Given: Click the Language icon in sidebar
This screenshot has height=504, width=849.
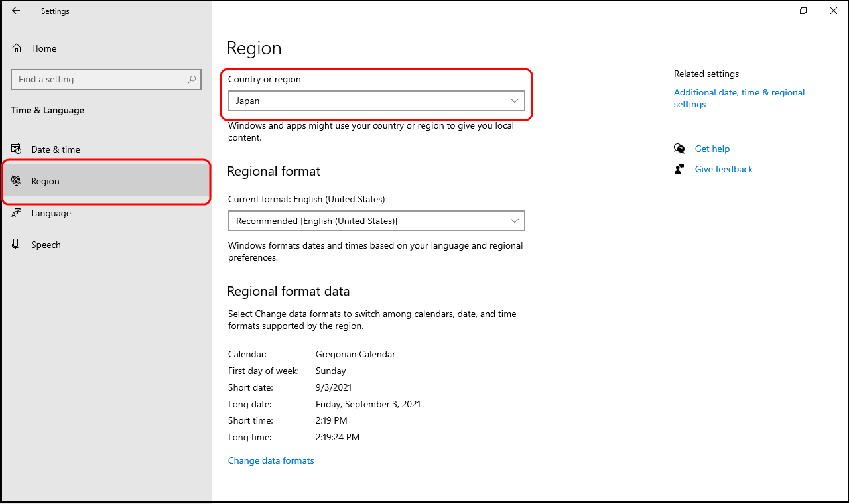Looking at the screenshot, I should click(x=17, y=213).
